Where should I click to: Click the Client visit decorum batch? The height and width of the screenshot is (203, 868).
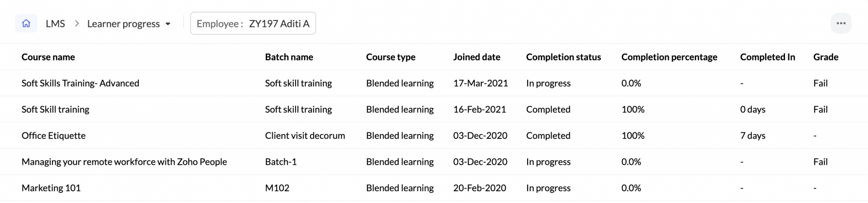[x=305, y=136]
